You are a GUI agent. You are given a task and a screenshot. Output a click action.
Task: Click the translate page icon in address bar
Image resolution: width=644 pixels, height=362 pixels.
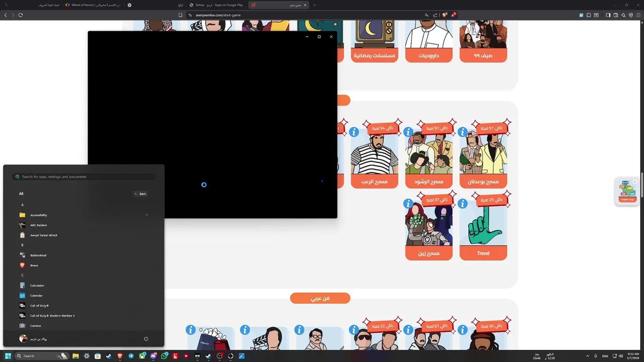point(427,15)
